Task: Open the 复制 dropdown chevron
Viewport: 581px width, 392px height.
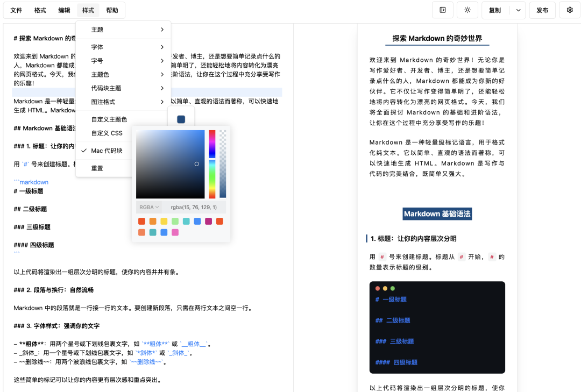Action: coord(518,10)
